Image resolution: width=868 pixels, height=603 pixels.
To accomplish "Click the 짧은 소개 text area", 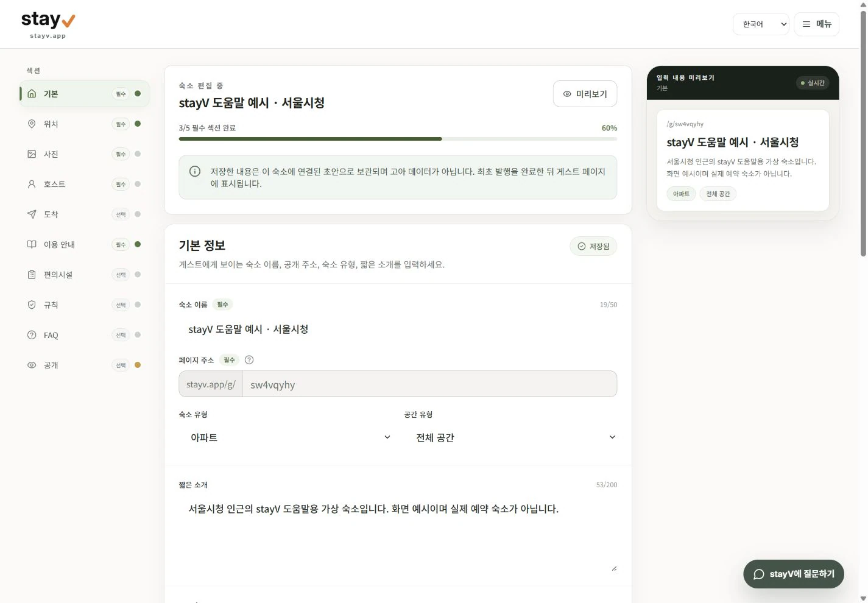I will [398, 535].
